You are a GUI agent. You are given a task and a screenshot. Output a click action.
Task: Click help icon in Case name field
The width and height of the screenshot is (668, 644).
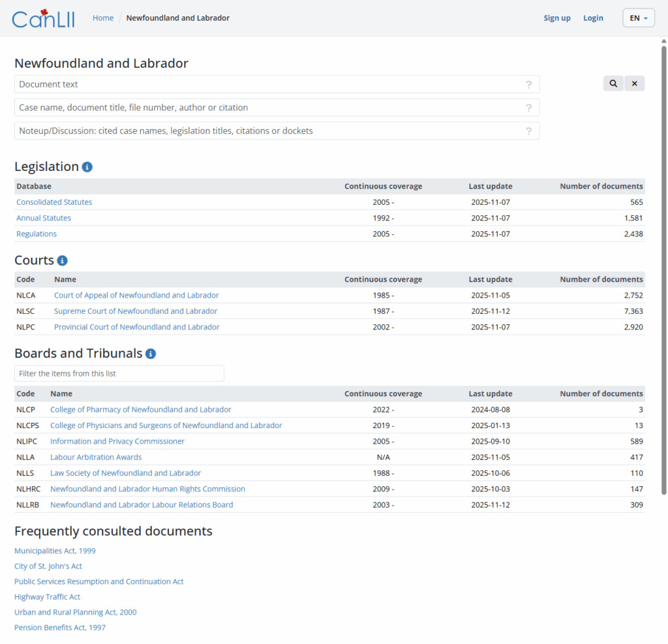click(528, 108)
